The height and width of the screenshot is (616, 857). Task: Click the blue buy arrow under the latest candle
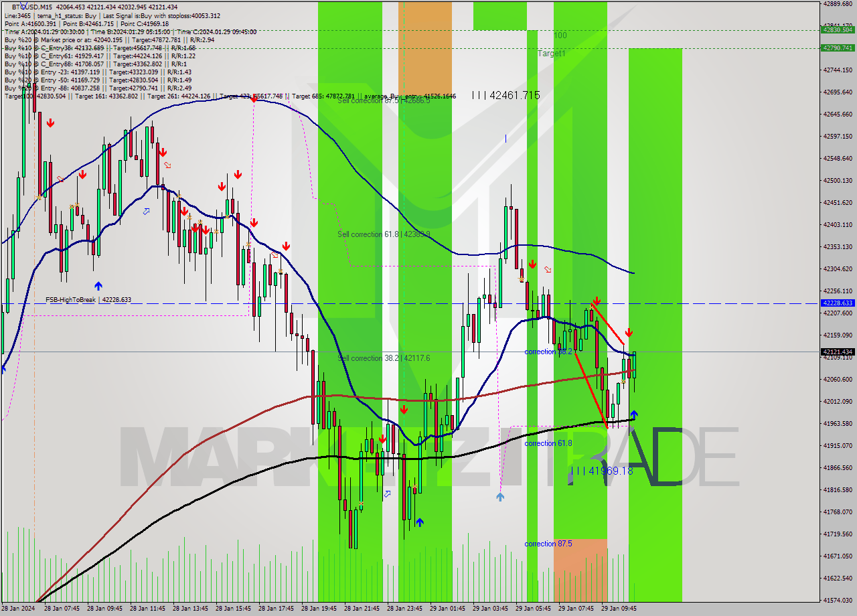(633, 414)
